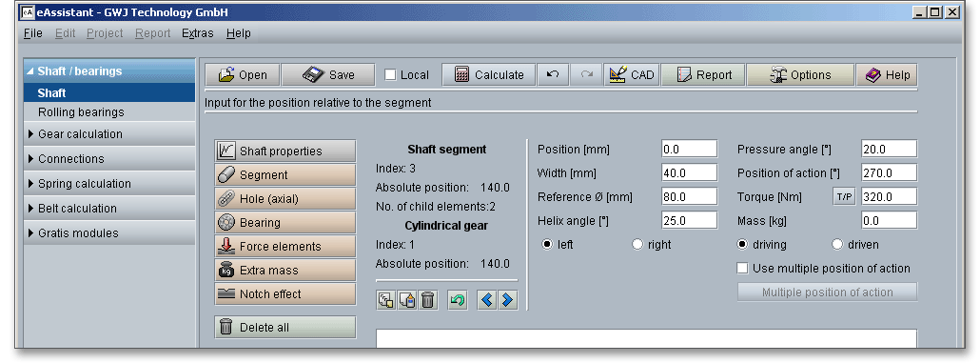Delete selected element using trash icon
This screenshot has height=363, width=980.
427,300
